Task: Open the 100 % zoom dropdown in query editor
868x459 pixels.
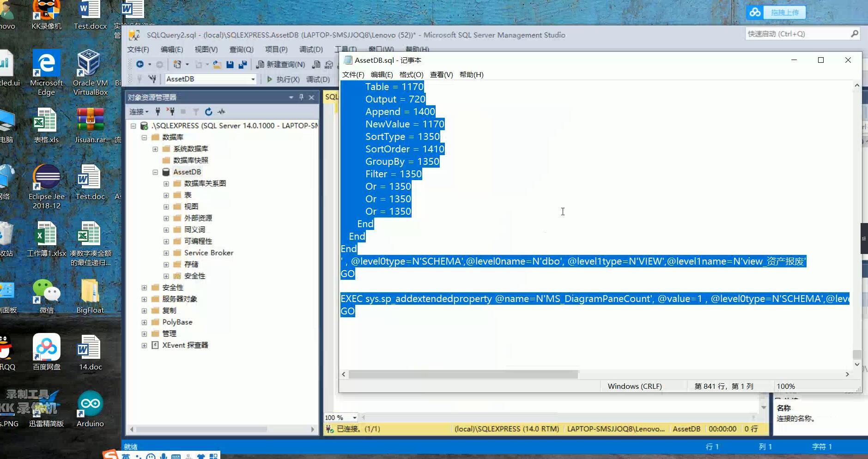Action: (x=354, y=417)
